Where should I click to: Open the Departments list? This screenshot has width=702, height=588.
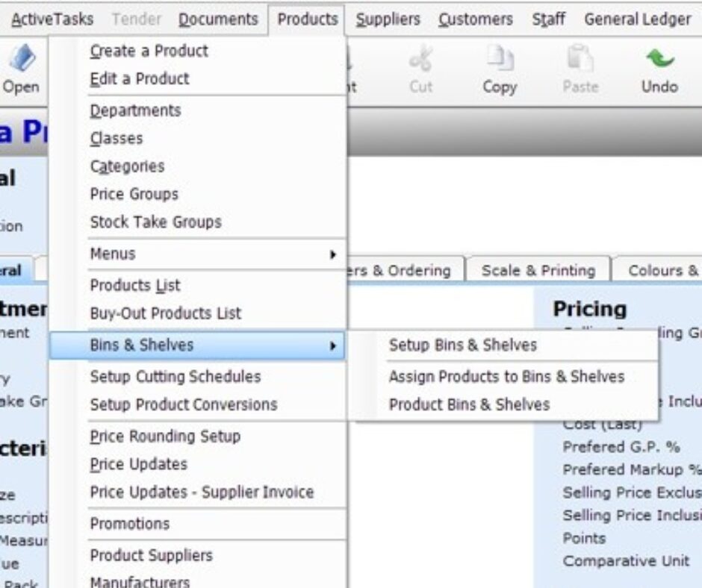[134, 110]
